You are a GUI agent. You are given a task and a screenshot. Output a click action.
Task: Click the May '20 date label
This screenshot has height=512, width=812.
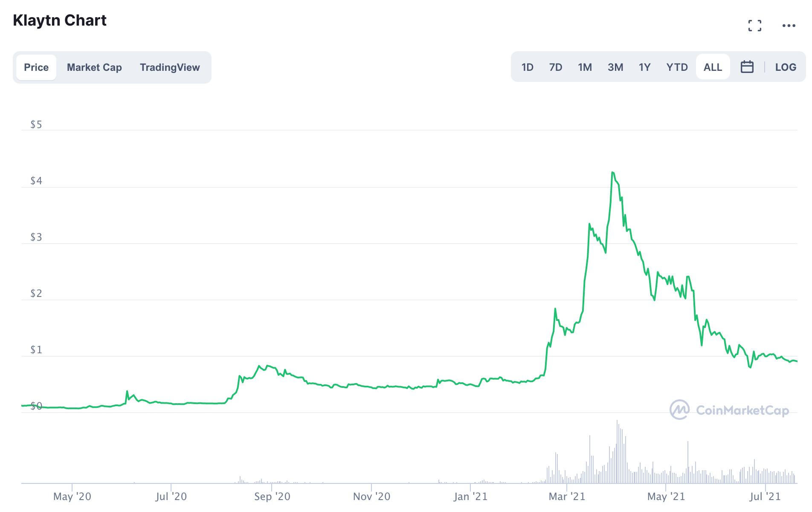[x=72, y=496]
